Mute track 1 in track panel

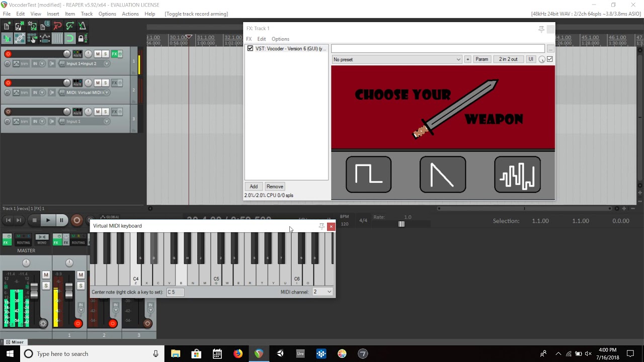pyautogui.click(x=98, y=54)
